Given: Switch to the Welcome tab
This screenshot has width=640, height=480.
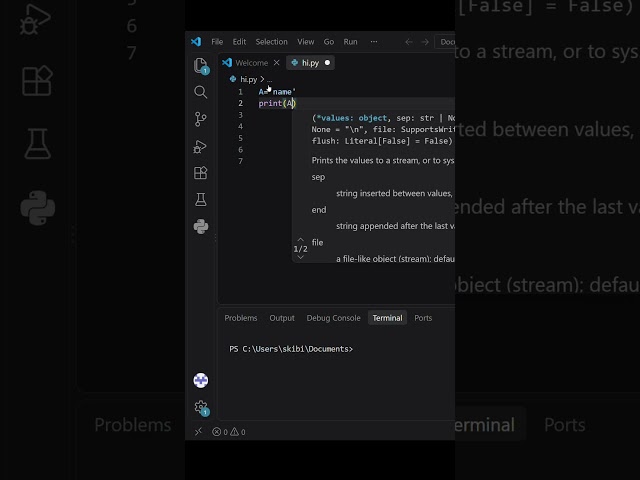Looking at the screenshot, I should pyautogui.click(x=251, y=63).
